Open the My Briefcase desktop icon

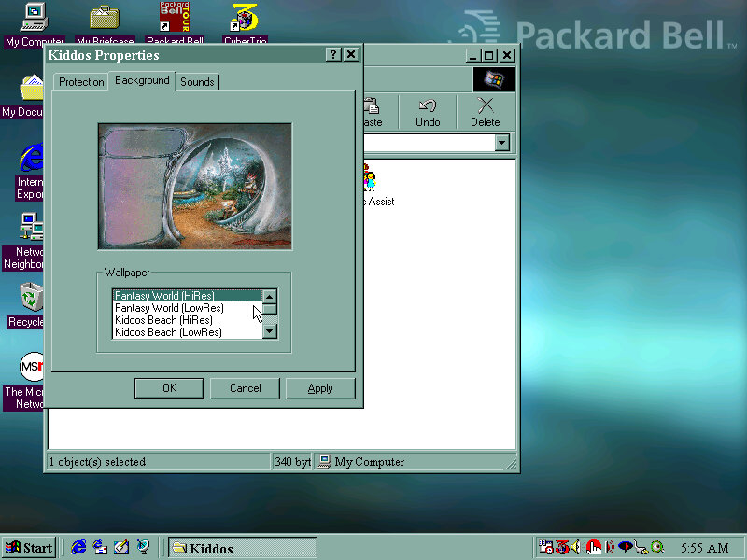pos(105,19)
